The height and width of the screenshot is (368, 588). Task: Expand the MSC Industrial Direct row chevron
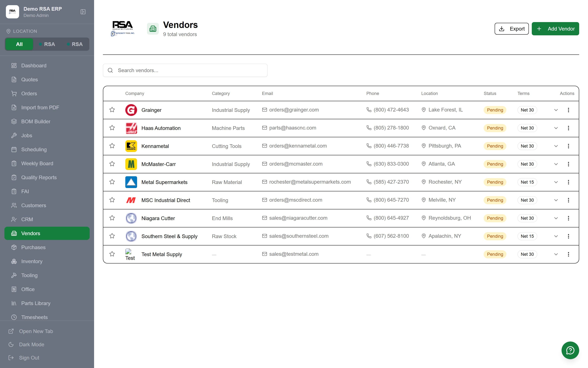pyautogui.click(x=556, y=200)
